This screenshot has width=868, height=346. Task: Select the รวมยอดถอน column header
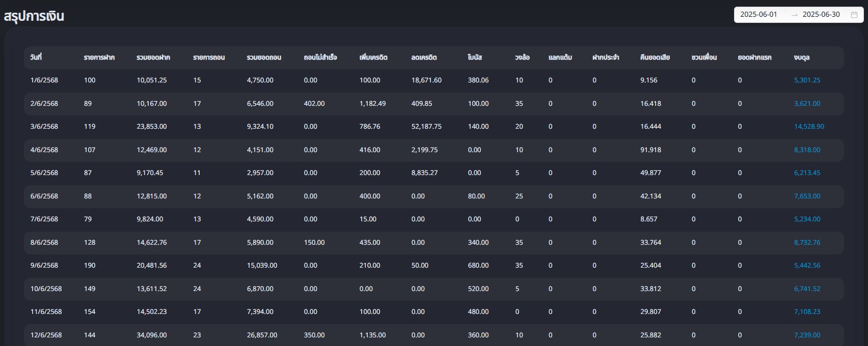(264, 57)
